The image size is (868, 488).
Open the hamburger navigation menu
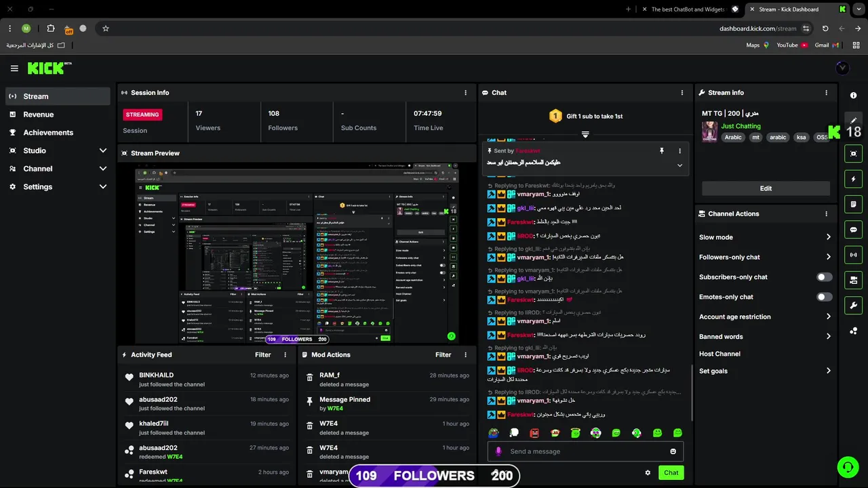14,68
